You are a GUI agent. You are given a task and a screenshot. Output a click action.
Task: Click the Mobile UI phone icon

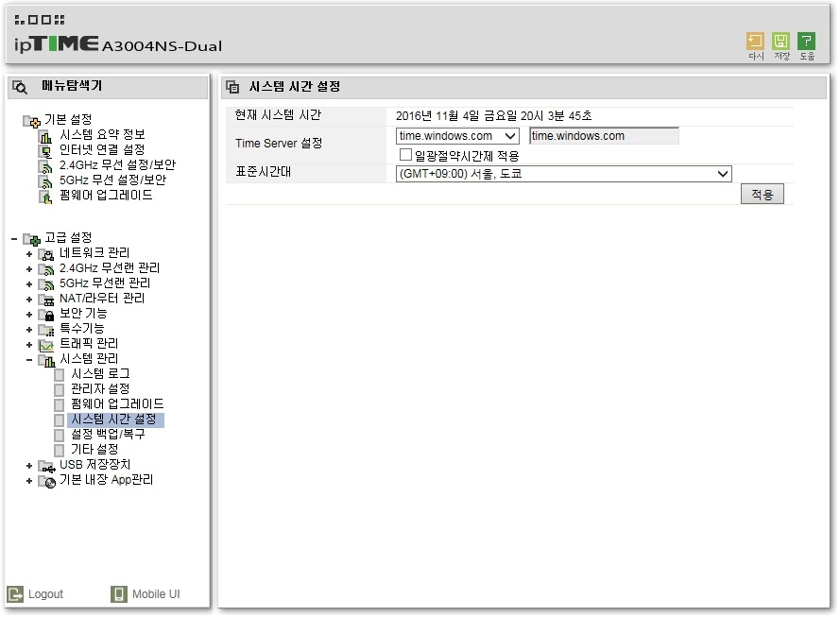point(119,594)
